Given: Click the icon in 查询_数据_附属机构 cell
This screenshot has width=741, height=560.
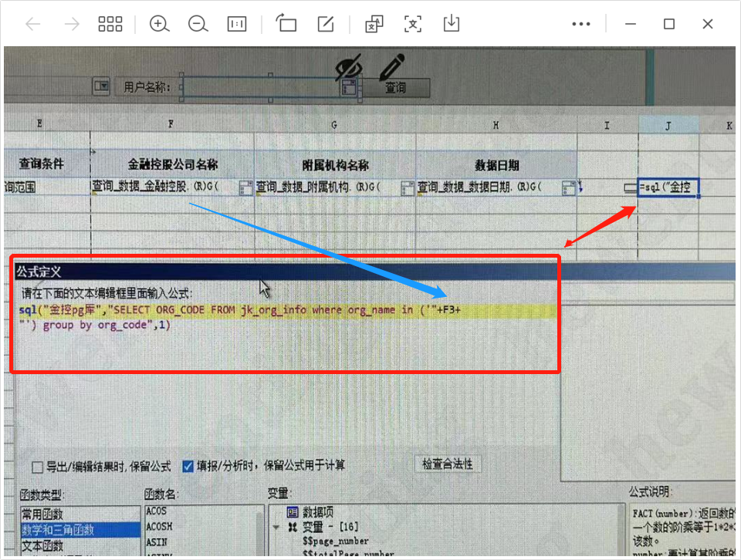Looking at the screenshot, I should point(407,188).
